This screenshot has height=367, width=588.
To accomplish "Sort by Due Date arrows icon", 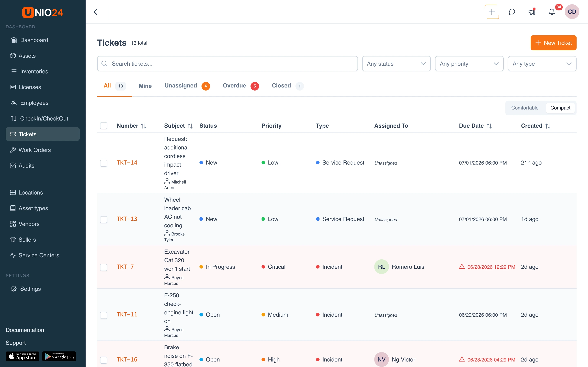I will (489, 126).
